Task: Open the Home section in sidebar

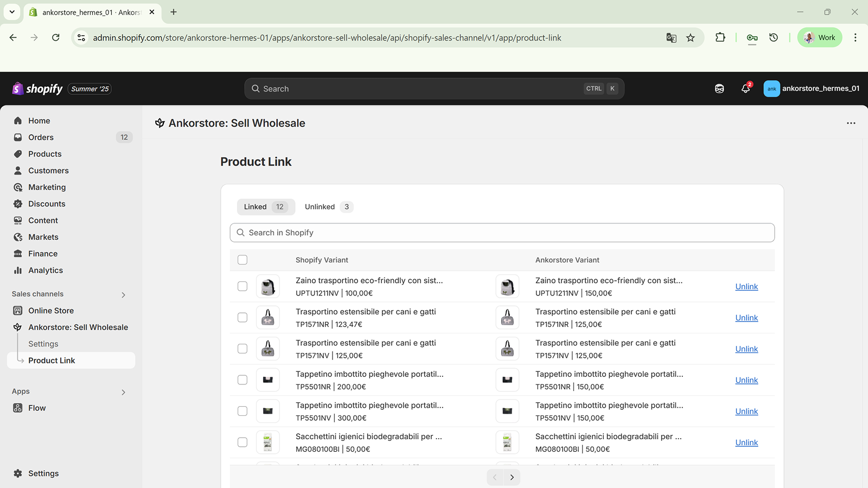Action: tap(39, 120)
